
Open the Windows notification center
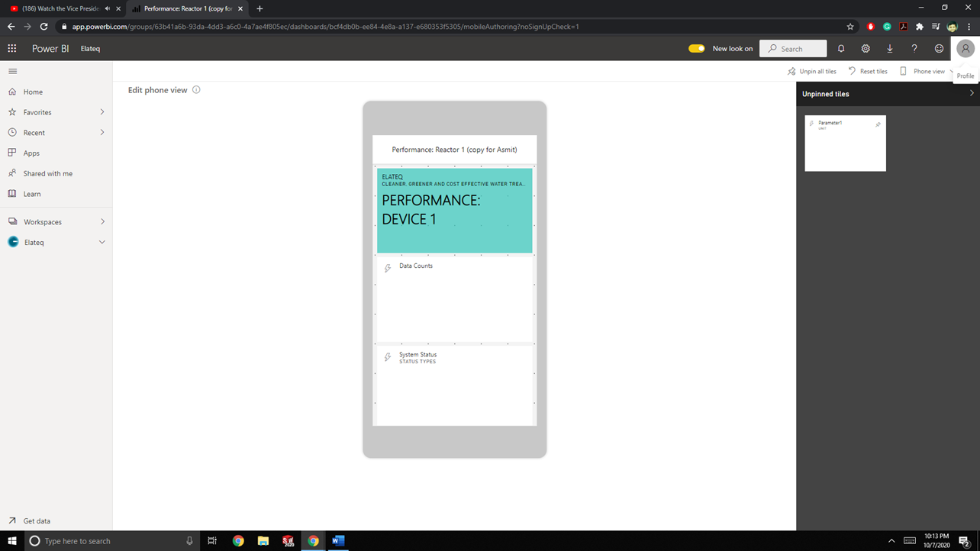click(x=963, y=540)
